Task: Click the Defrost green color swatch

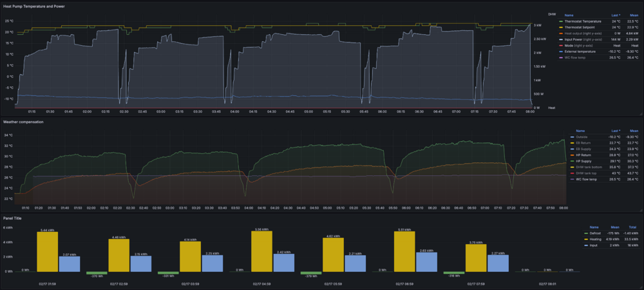Action: point(585,233)
